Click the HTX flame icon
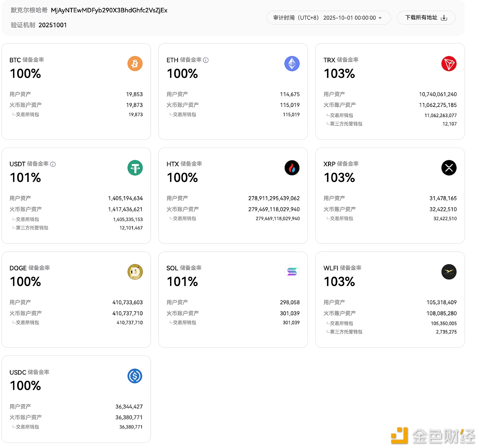The image size is (479, 448). pos(292,168)
